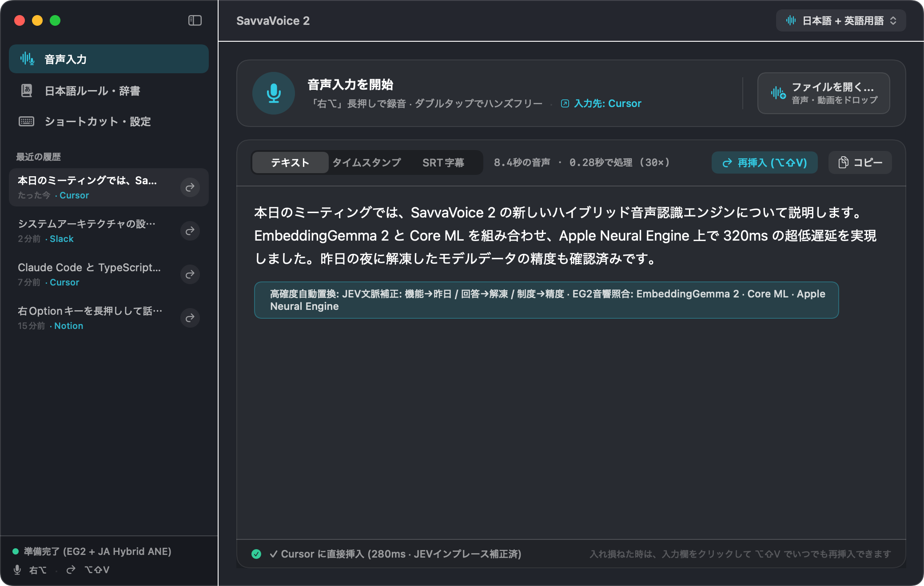Switch to the SRT 字幕 tab

443,162
